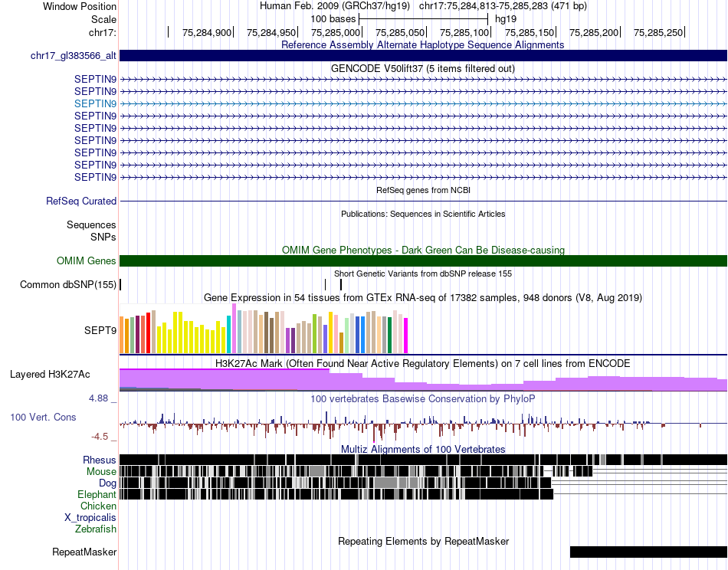Image resolution: width=728 pixels, height=570 pixels.
Task: Click the chr17_gl383566_alt track label
Action: coord(74,56)
